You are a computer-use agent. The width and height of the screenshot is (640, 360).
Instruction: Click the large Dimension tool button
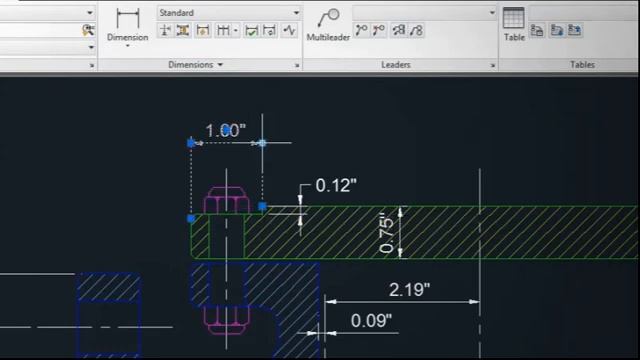127,24
